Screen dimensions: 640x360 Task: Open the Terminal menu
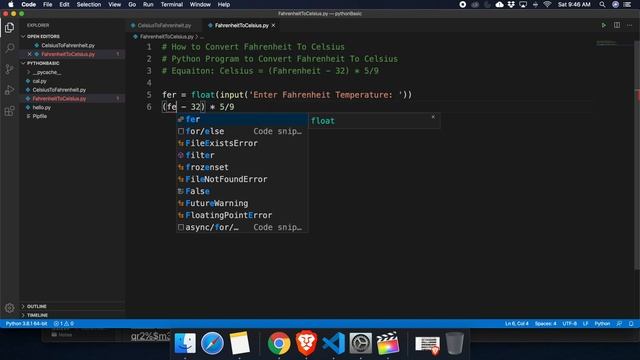[x=171, y=4]
